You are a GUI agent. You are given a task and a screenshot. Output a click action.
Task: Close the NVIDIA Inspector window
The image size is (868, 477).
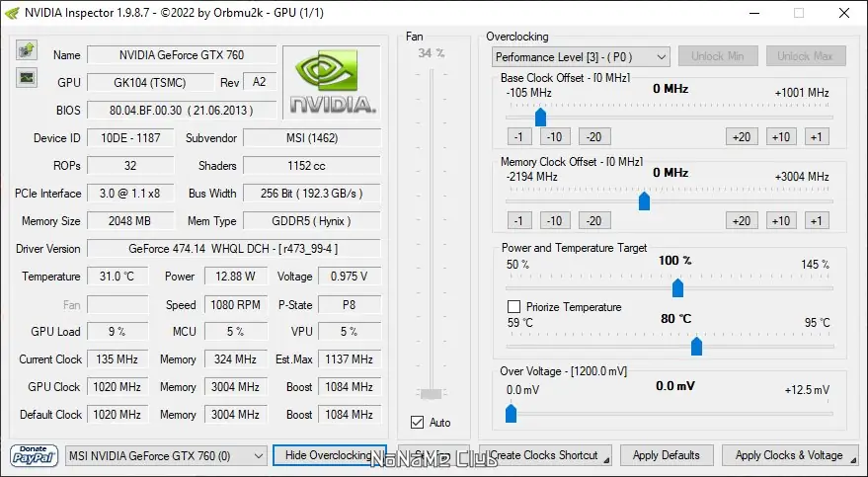pos(843,13)
